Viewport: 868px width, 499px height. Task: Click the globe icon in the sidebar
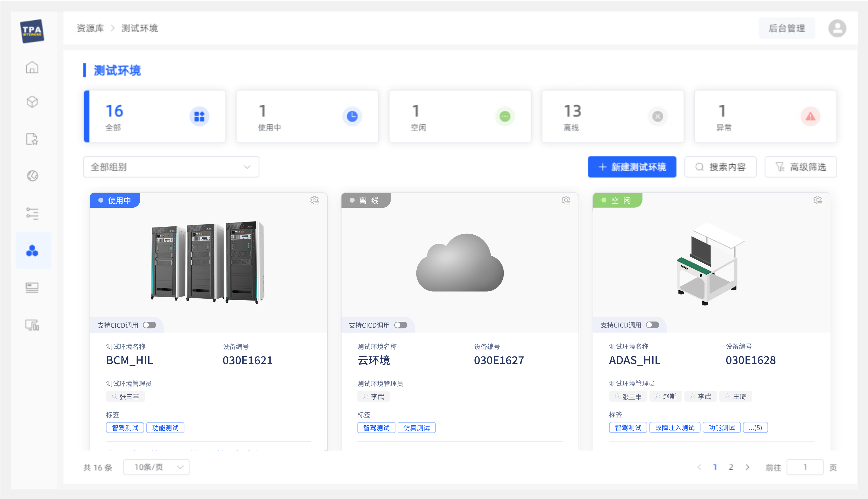tap(32, 176)
